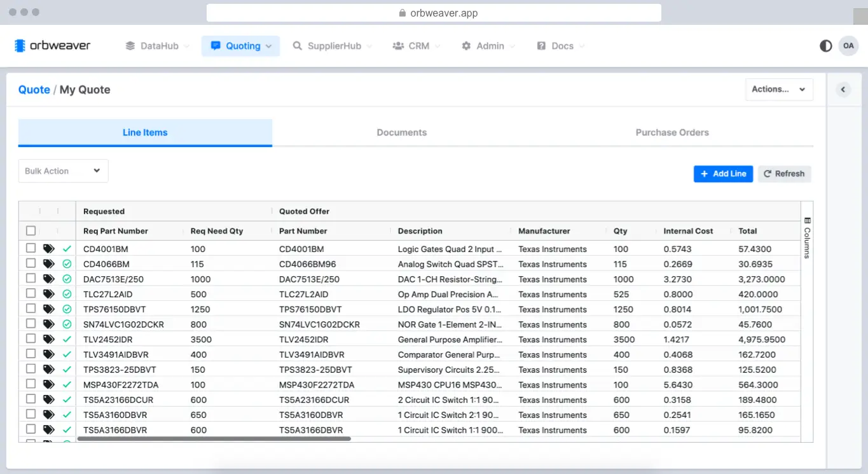The height and width of the screenshot is (474, 868).
Task: Select Req Need Qty cell 1000
Action: (200, 279)
